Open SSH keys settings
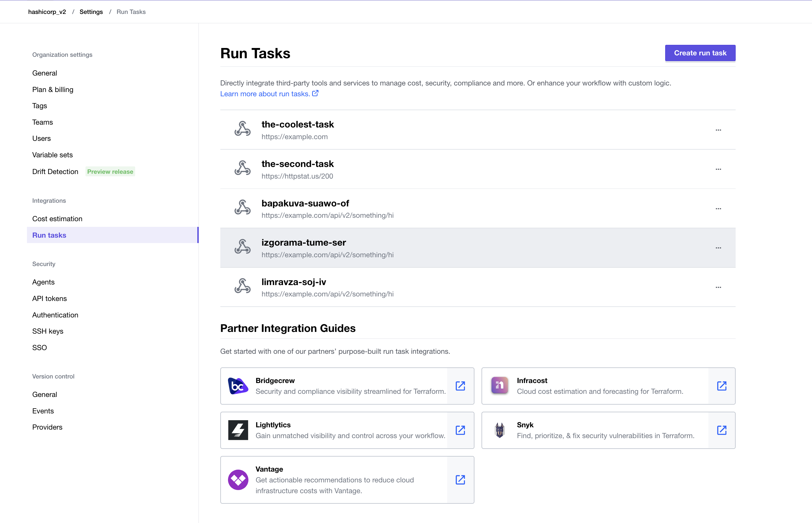 [x=47, y=331]
